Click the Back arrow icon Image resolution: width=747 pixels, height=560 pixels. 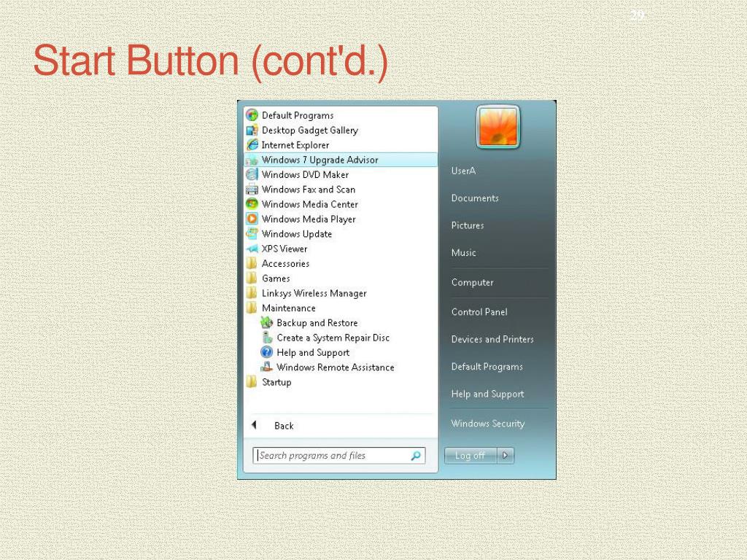pos(254,425)
